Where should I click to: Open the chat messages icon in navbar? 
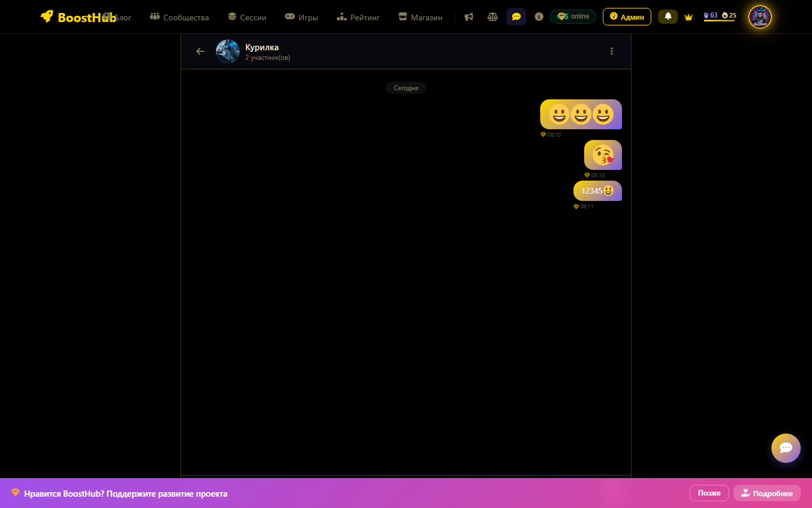(516, 17)
